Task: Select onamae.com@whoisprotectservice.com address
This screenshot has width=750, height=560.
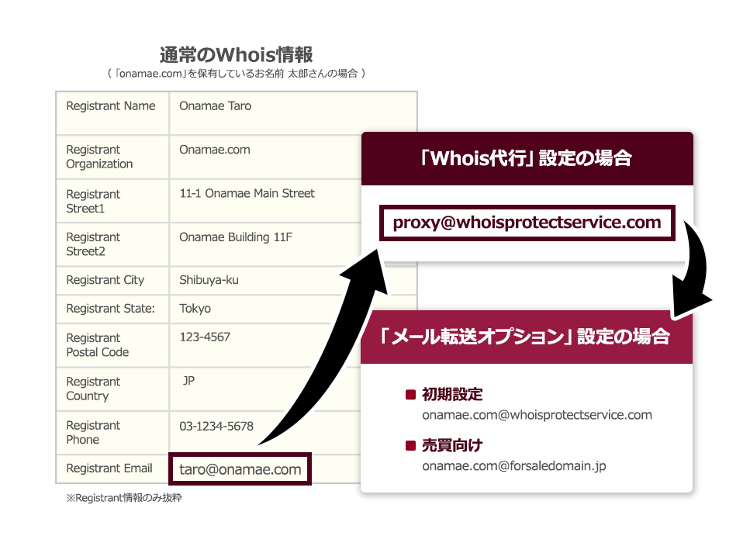Action: (x=537, y=415)
